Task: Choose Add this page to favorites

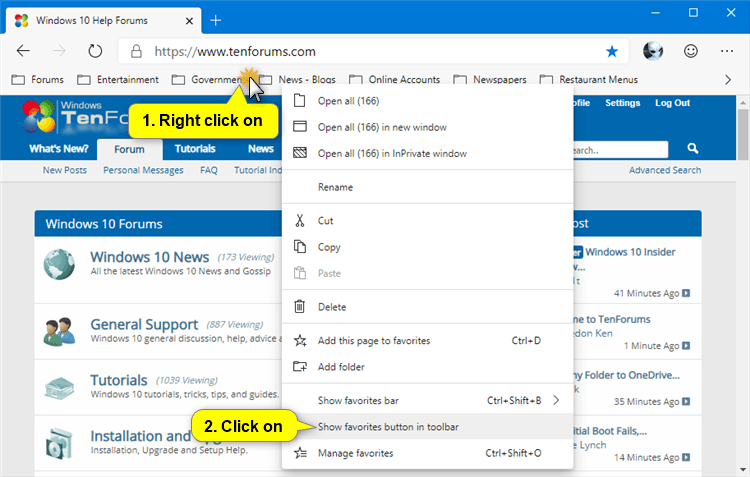Action: [x=428, y=340]
